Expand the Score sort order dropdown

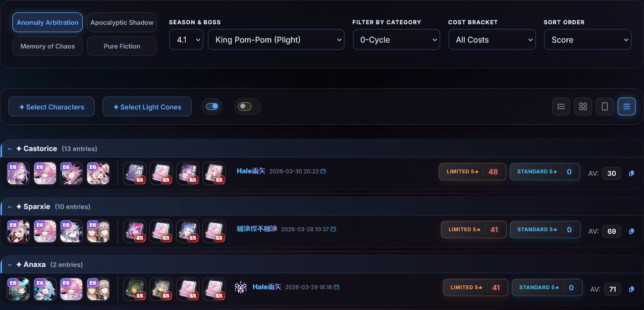click(x=588, y=40)
